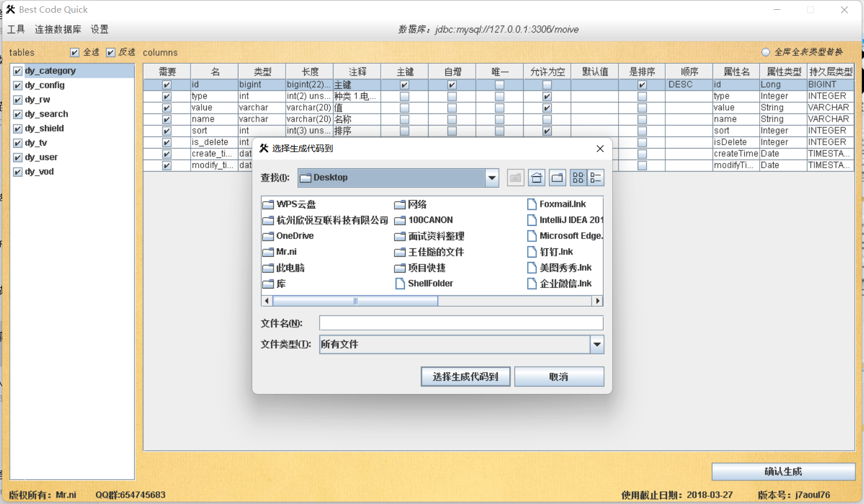The width and height of the screenshot is (864, 504).
Task: Uncheck the dy_rw table checkbox
Action: tap(18, 100)
